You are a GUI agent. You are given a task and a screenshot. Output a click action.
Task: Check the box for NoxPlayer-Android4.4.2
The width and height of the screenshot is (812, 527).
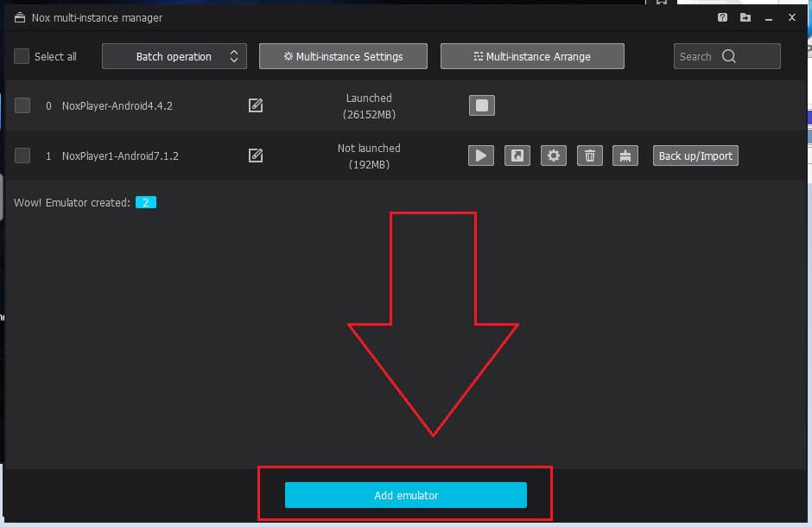point(22,105)
